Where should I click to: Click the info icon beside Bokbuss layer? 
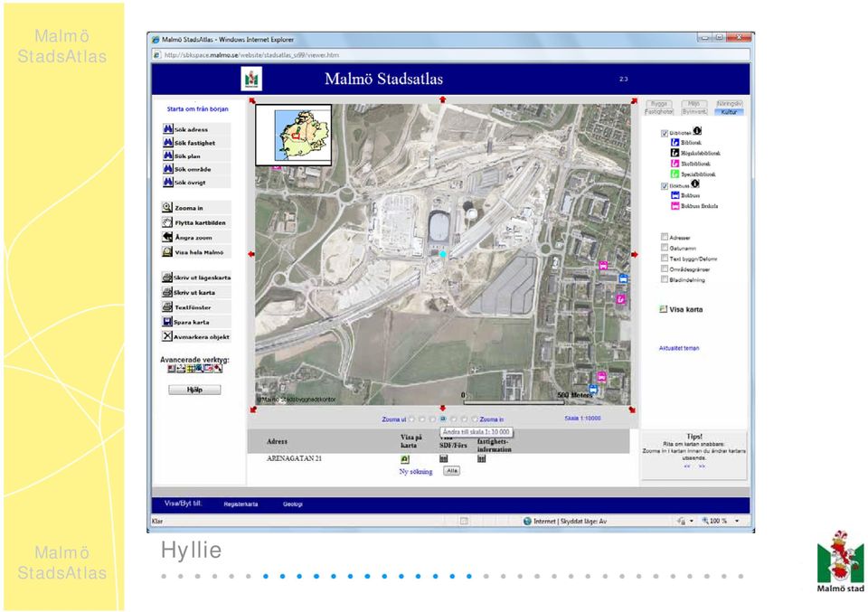pyautogui.click(x=694, y=184)
